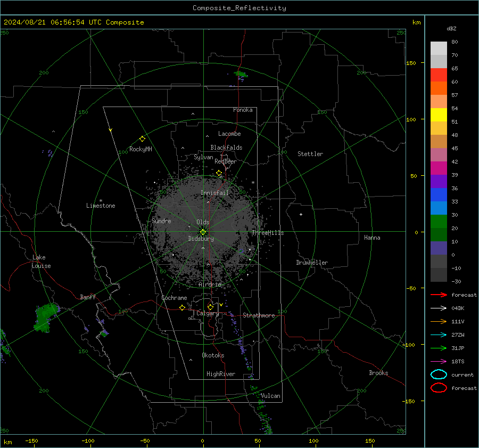Click the Cochrane label

[x=174, y=298]
